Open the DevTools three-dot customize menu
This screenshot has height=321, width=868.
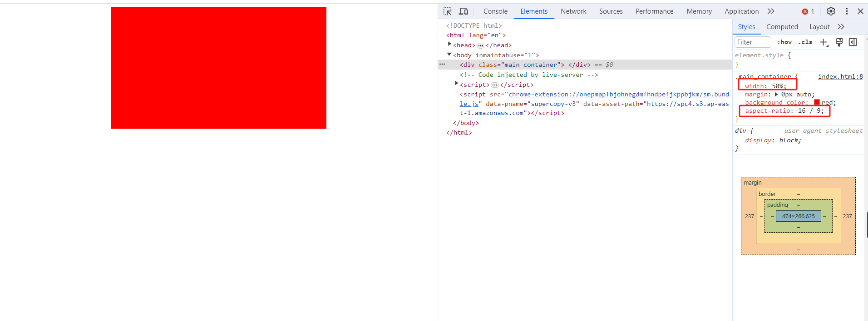(847, 11)
